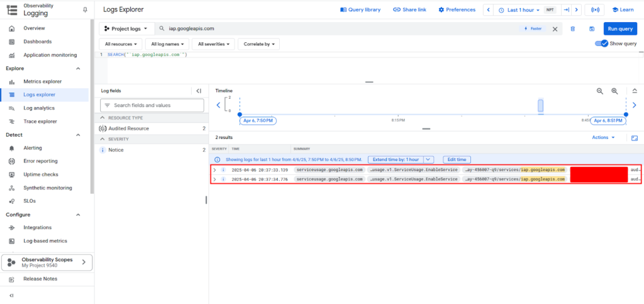
Task: Collapse SEVERITY field group
Action: (103, 139)
